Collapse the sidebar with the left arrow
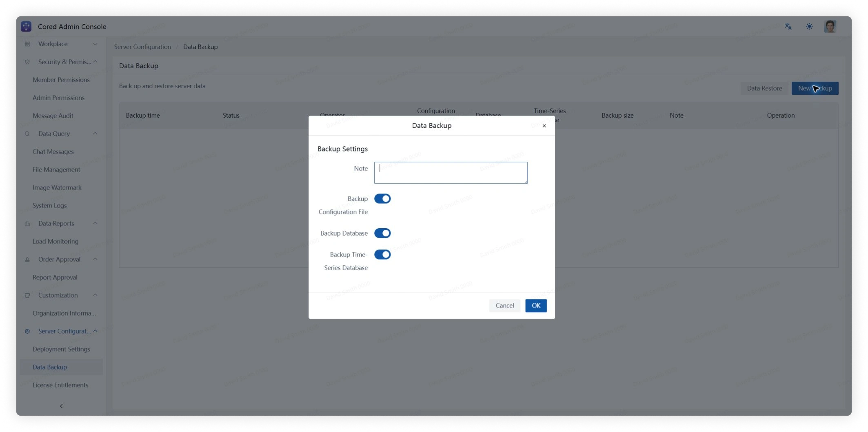868x432 pixels. tap(61, 406)
